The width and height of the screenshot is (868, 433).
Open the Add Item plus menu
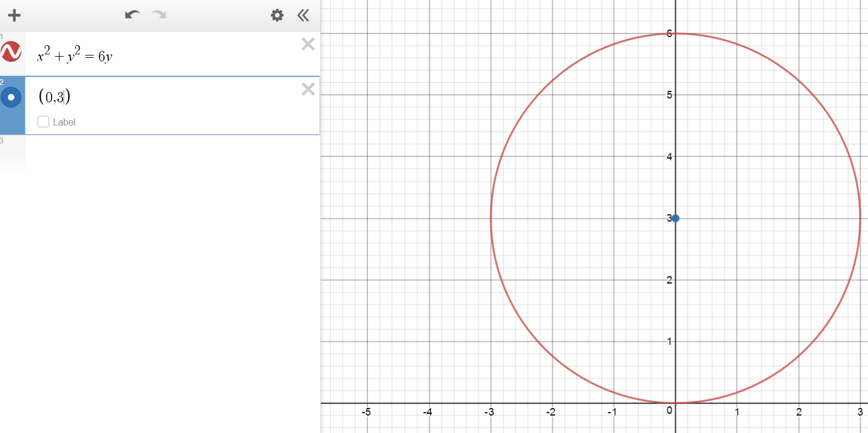click(14, 15)
